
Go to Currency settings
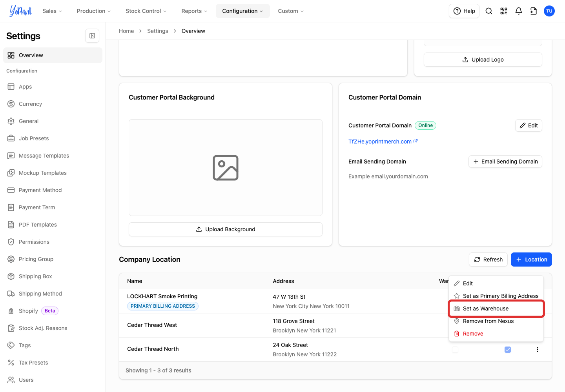pyautogui.click(x=53, y=104)
